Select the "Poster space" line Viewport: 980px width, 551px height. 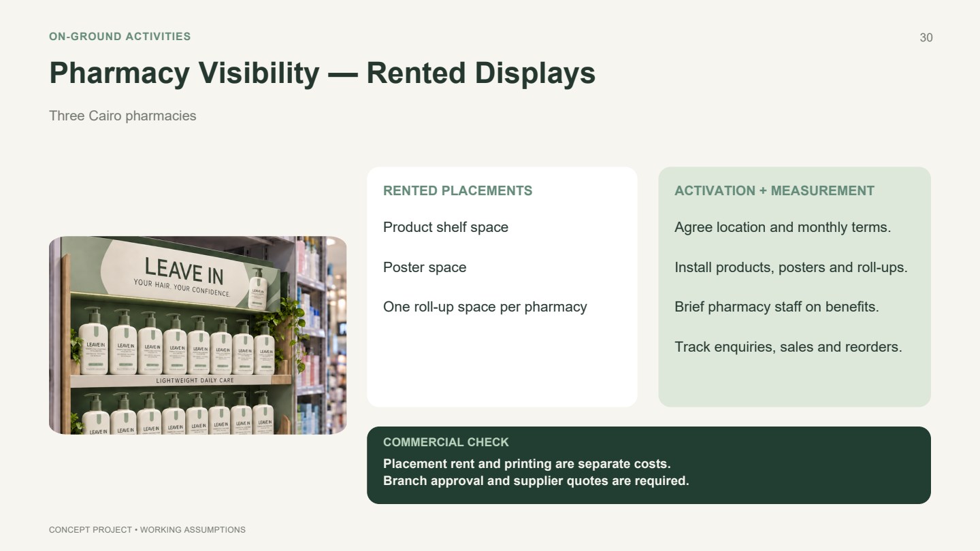[x=425, y=267]
